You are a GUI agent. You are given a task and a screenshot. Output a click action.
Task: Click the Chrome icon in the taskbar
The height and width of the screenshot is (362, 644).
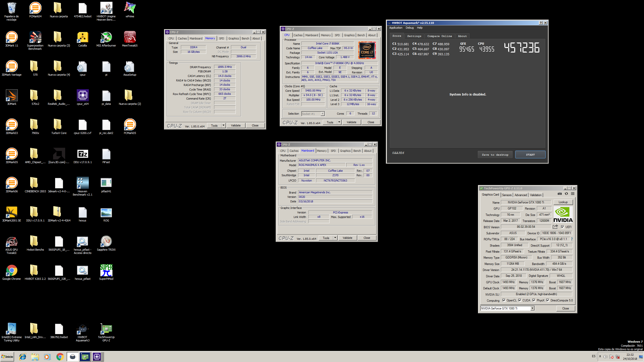(60, 356)
